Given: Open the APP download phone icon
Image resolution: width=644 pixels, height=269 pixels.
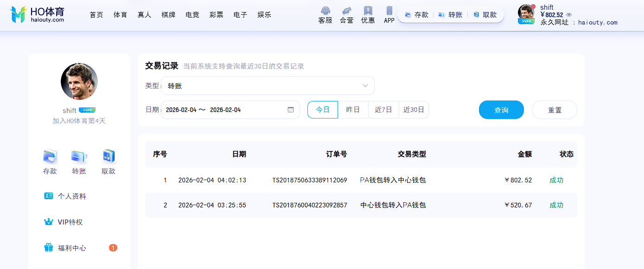Looking at the screenshot, I should pyautogui.click(x=389, y=11).
